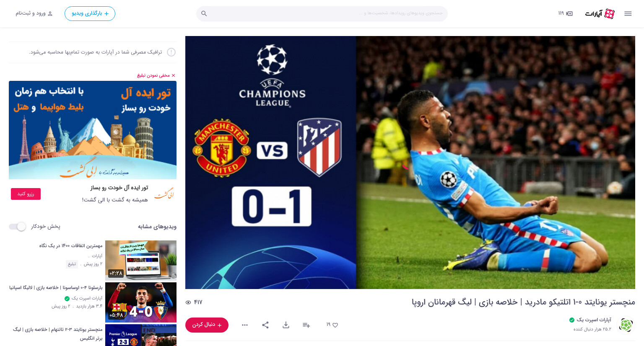The width and height of the screenshot is (644, 346).
Task: Share the video using share icon
Action: (265, 325)
